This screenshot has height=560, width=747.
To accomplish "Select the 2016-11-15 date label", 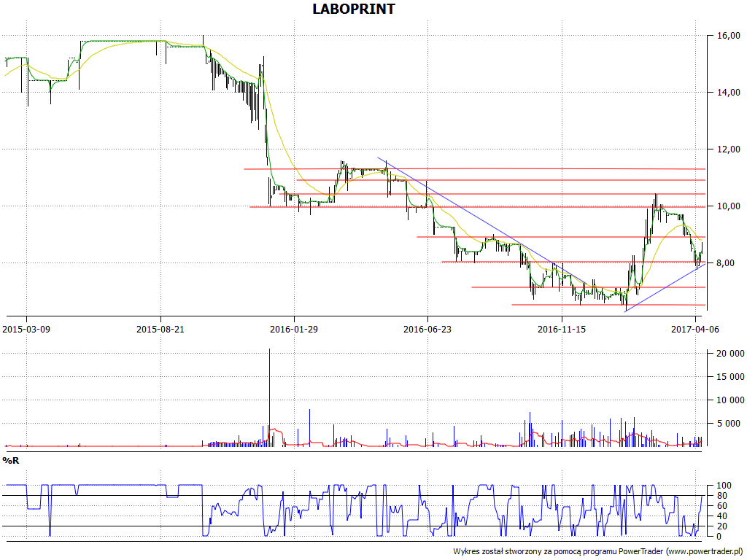I will click(x=562, y=329).
